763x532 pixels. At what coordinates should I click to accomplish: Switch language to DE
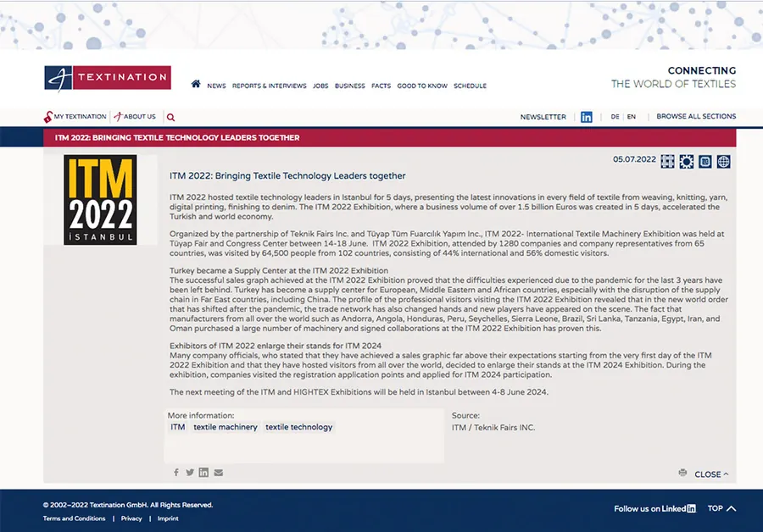[x=615, y=117]
